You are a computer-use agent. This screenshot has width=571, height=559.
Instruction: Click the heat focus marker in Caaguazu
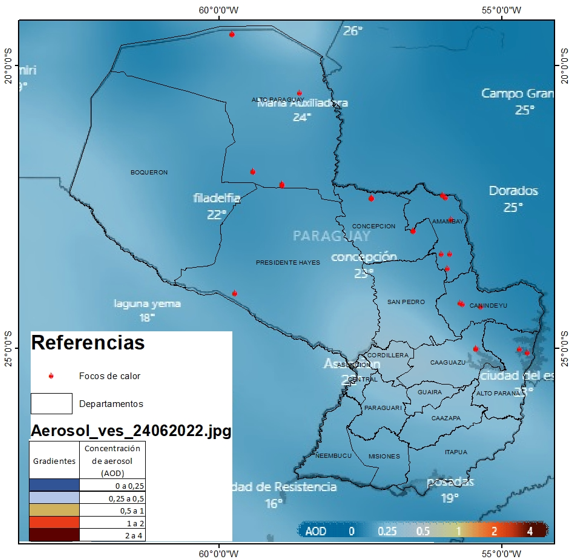click(x=476, y=349)
